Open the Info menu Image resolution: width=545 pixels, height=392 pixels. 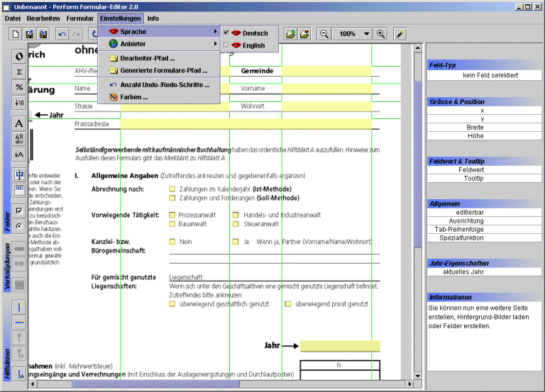(x=153, y=18)
